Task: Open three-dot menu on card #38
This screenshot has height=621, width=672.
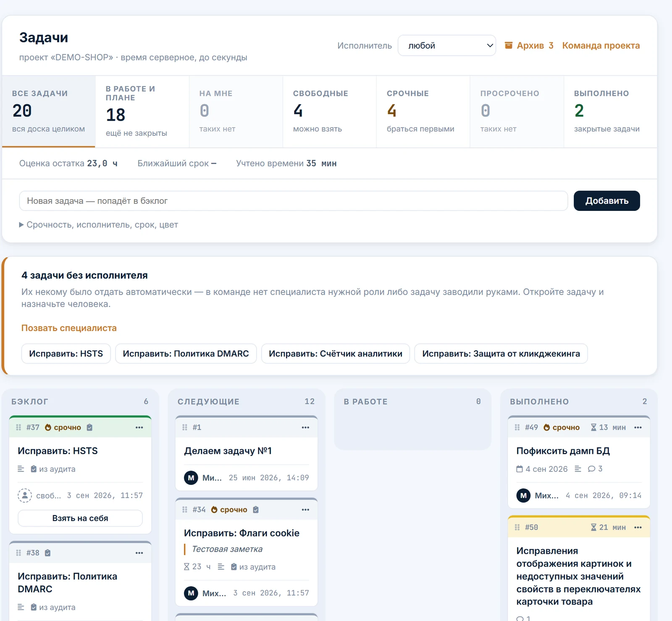Action: pyautogui.click(x=139, y=553)
